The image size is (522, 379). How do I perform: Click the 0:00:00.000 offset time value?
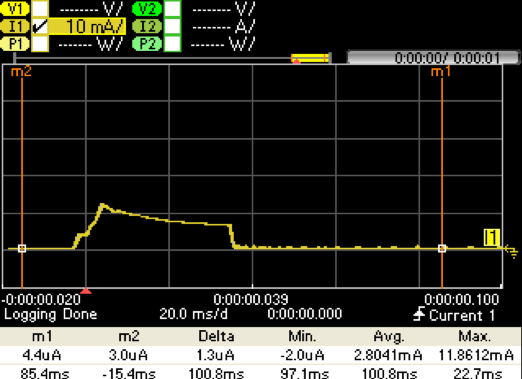pyautogui.click(x=305, y=314)
